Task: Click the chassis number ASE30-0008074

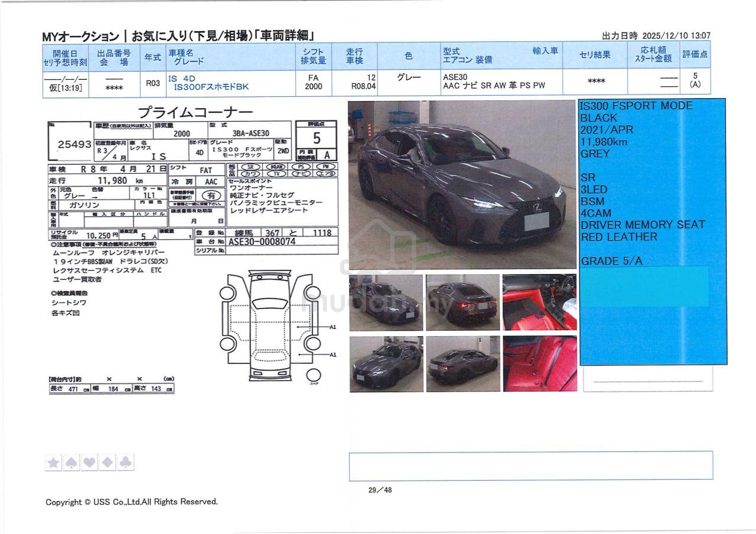Action: (262, 242)
